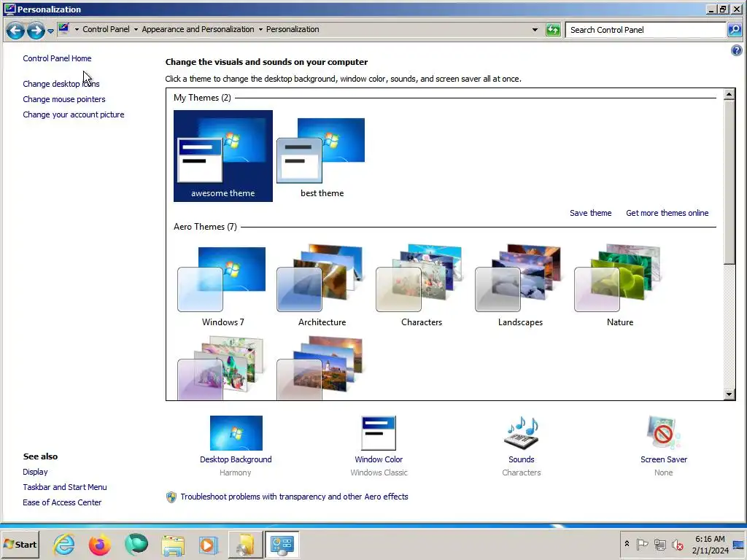Open Change your account picture link
Viewport: 747px width, 560px height.
point(74,114)
